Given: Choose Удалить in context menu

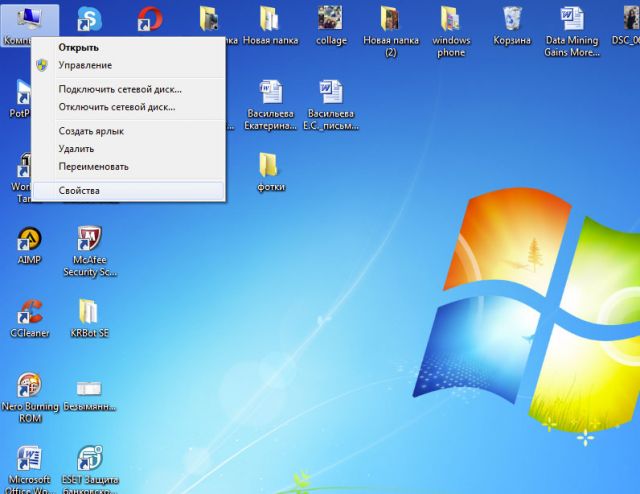Looking at the screenshot, I should point(128,149).
